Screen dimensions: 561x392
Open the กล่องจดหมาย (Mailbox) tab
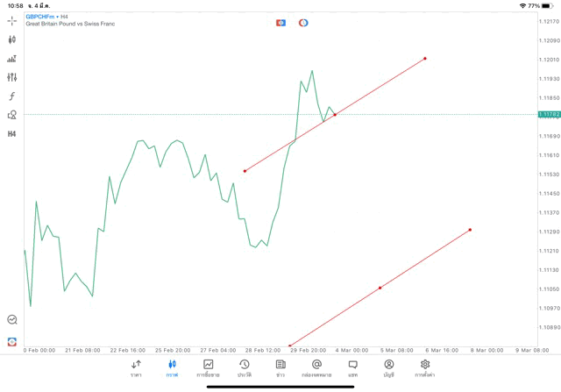click(x=316, y=367)
